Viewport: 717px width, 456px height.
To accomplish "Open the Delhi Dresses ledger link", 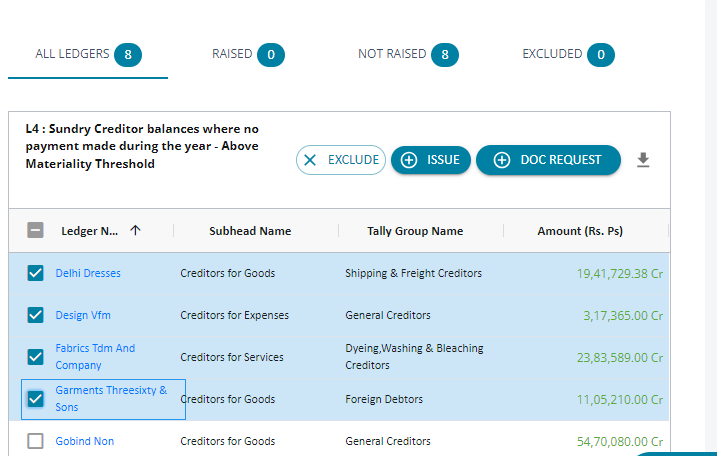I will pyautogui.click(x=88, y=273).
